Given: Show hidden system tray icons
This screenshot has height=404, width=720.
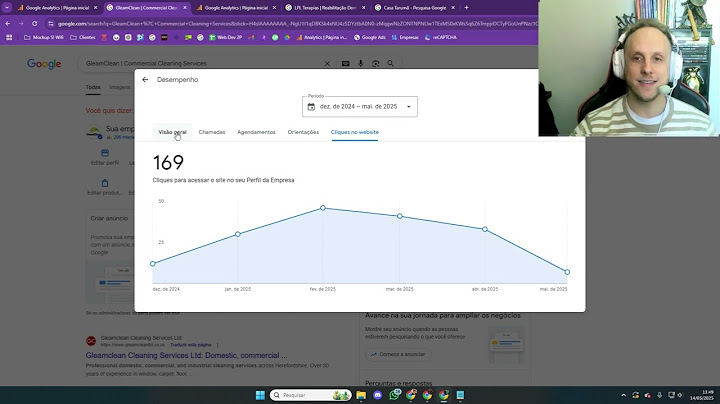Looking at the screenshot, I should click(x=624, y=395).
